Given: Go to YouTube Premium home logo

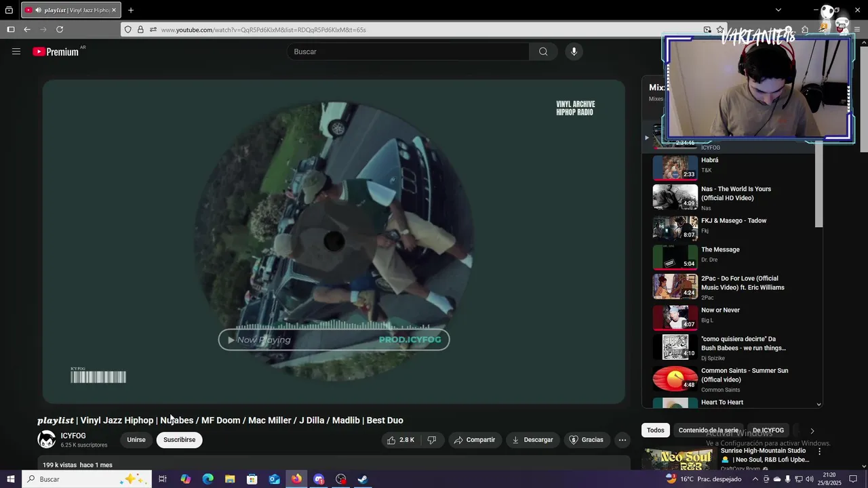Looking at the screenshot, I should pyautogui.click(x=56, y=52).
